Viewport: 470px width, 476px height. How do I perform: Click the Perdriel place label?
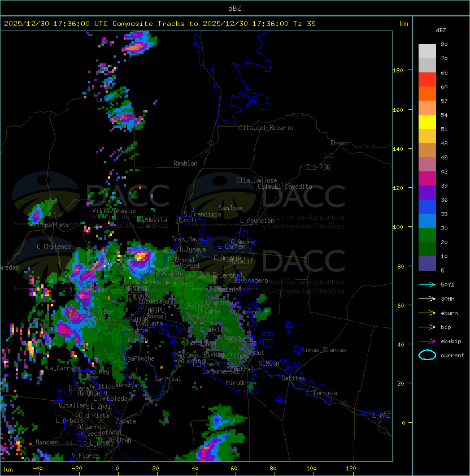click(x=138, y=330)
